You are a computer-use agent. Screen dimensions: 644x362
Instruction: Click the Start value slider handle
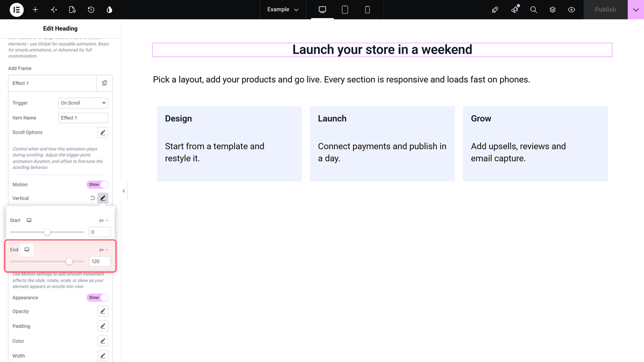47,232
